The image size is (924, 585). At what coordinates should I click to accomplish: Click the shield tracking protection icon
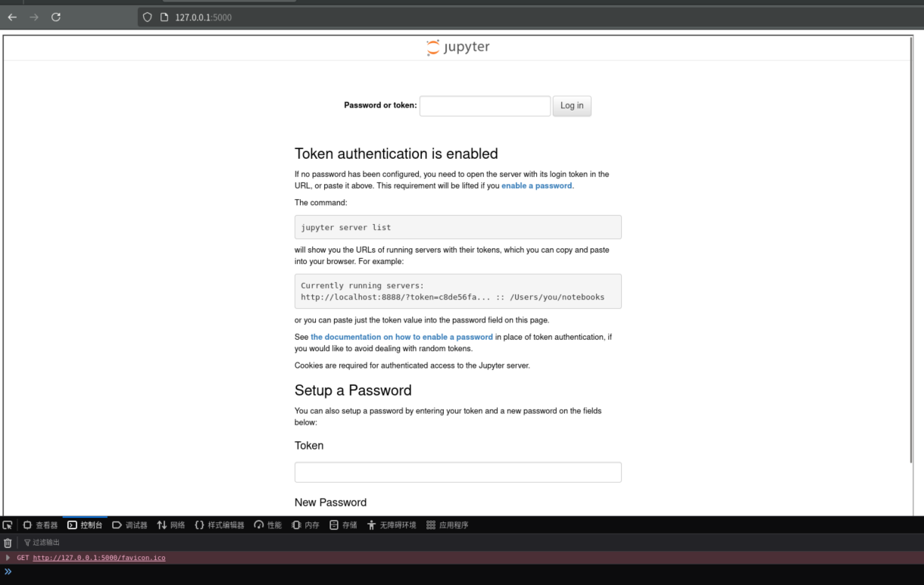(148, 17)
